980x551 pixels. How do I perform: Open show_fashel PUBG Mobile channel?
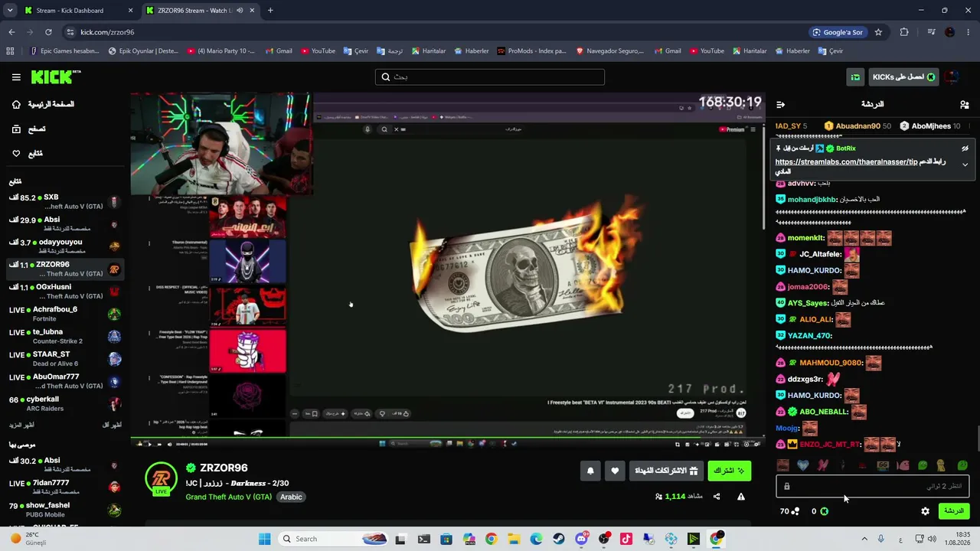(x=65, y=510)
